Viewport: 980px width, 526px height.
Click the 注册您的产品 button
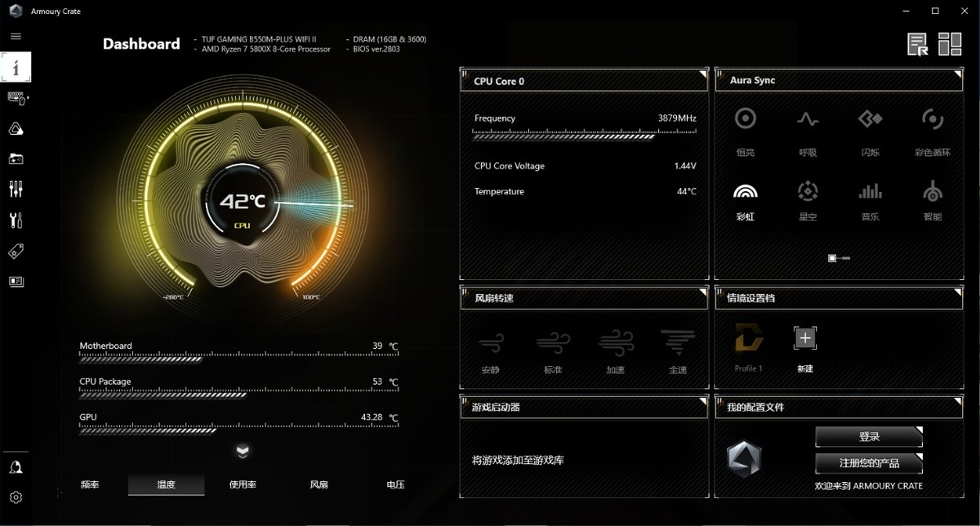click(x=869, y=463)
